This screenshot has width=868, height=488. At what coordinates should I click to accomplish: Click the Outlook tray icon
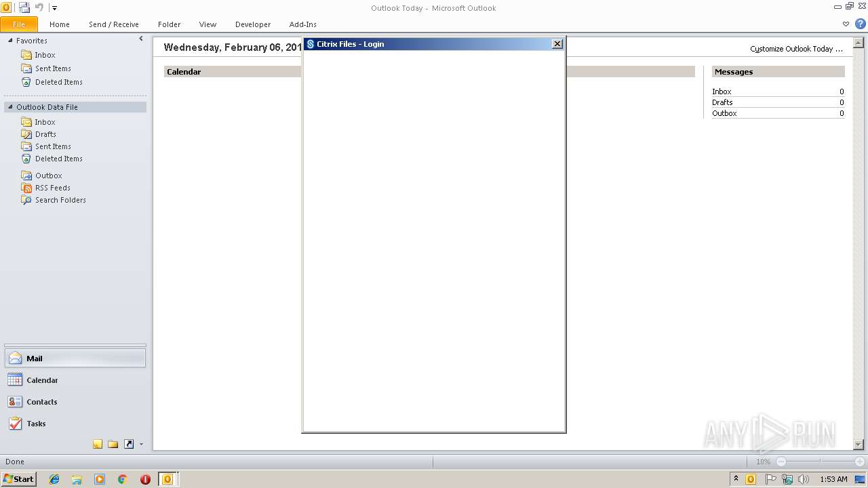coord(751,479)
